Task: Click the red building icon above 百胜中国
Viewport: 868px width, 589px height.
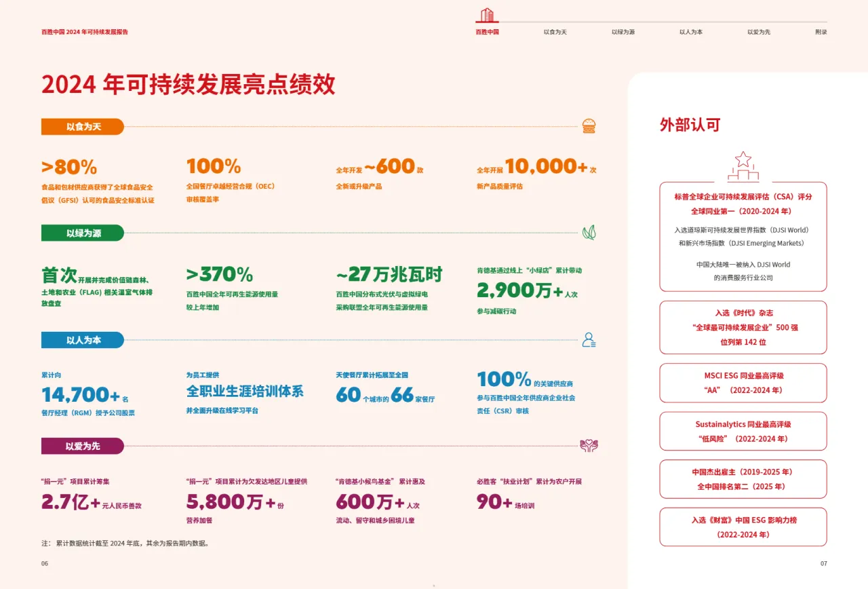Action: click(x=487, y=15)
